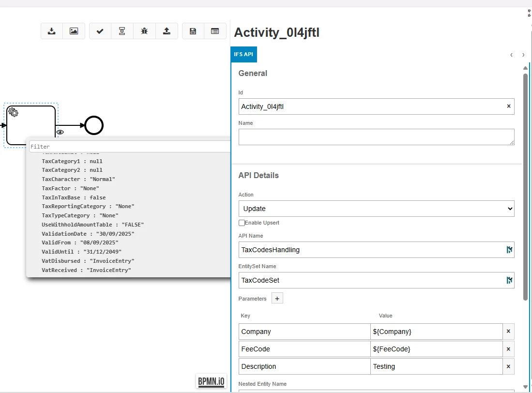Click the upload deploy icon

click(x=167, y=31)
